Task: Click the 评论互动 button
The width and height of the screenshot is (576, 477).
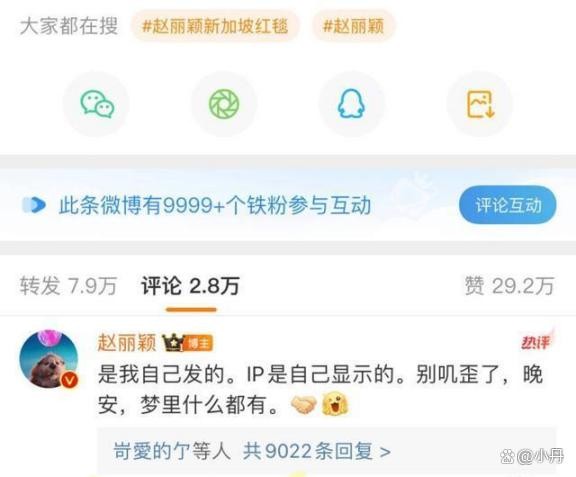Action: click(508, 205)
